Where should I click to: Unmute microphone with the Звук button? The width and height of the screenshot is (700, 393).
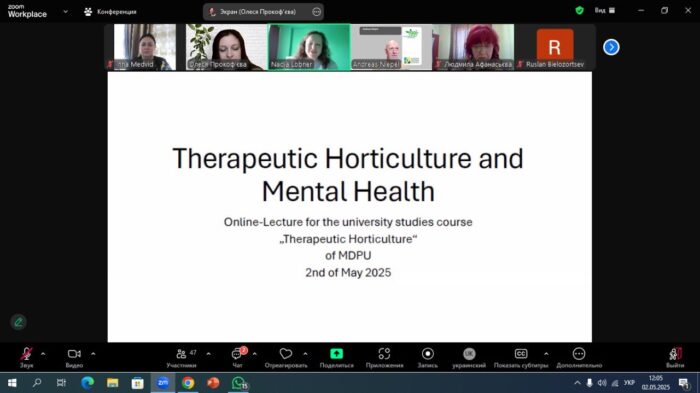tap(26, 358)
